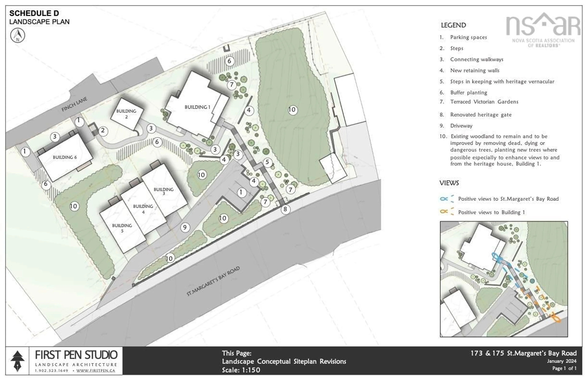Click the VIEWS heading
Screen dimensions: 588x381
click(449, 183)
